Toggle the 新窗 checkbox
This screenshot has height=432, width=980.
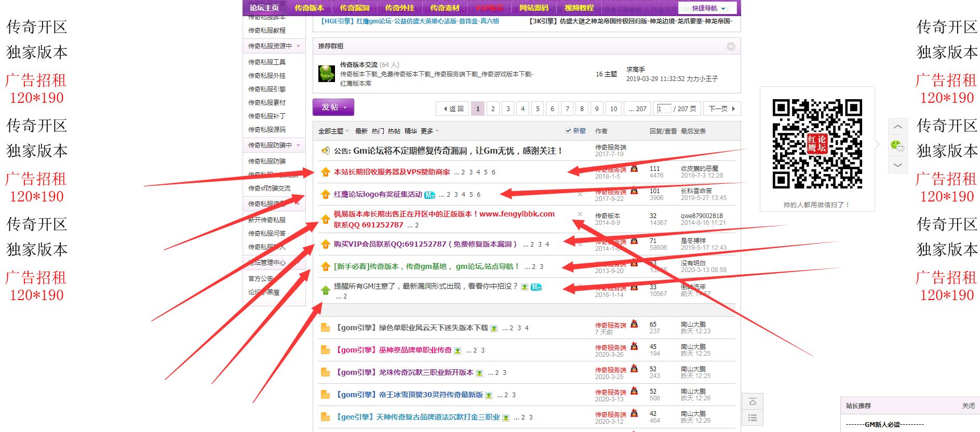click(x=568, y=131)
